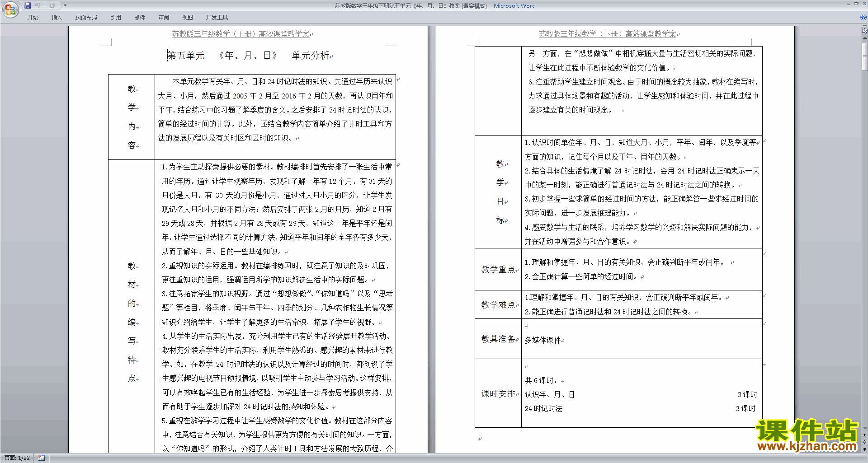This screenshot has height=463, width=868.
Task: Click the macro recording icon in status bar
Action: coord(41,458)
